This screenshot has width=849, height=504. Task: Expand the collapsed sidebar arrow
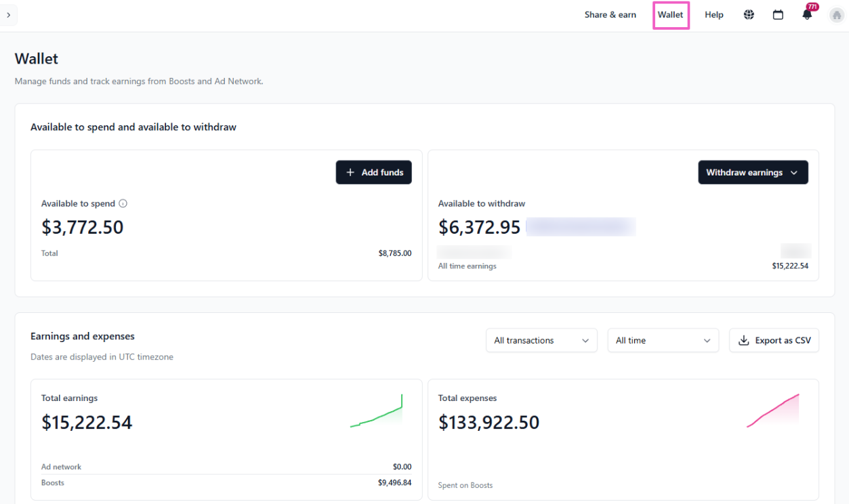point(8,15)
